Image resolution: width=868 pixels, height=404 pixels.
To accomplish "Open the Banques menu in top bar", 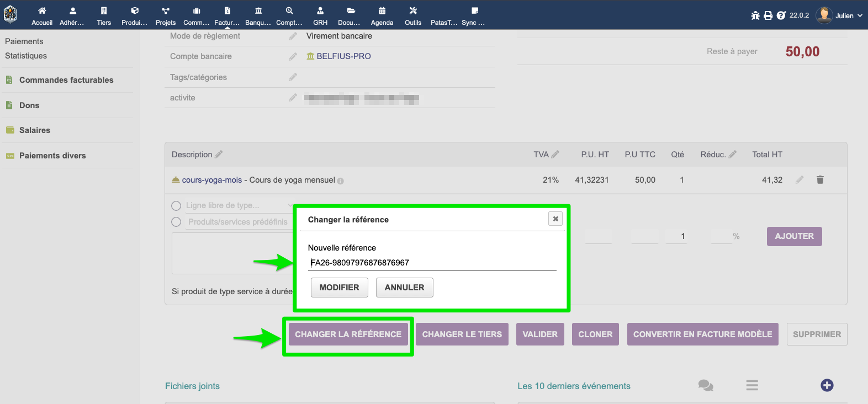I will click(x=258, y=16).
